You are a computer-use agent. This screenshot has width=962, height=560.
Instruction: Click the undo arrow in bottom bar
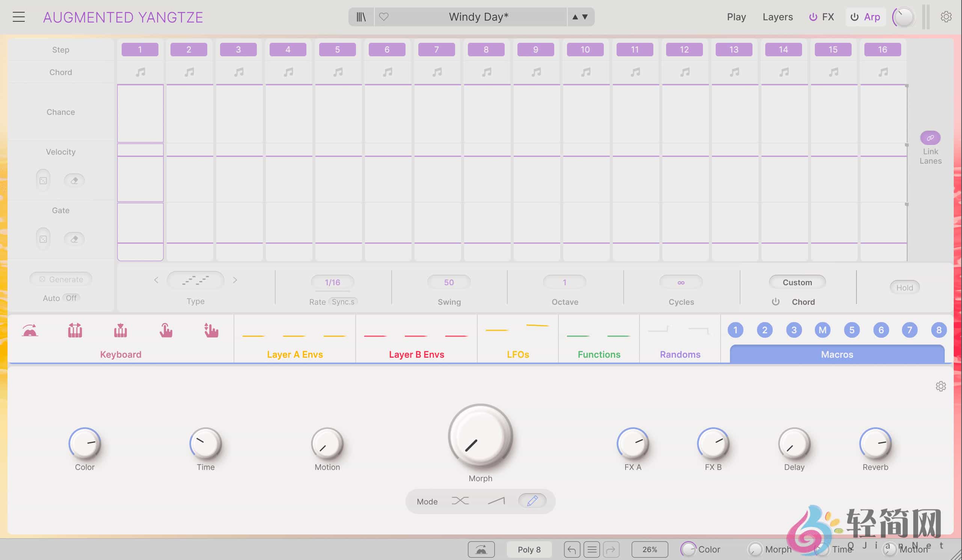(x=571, y=549)
